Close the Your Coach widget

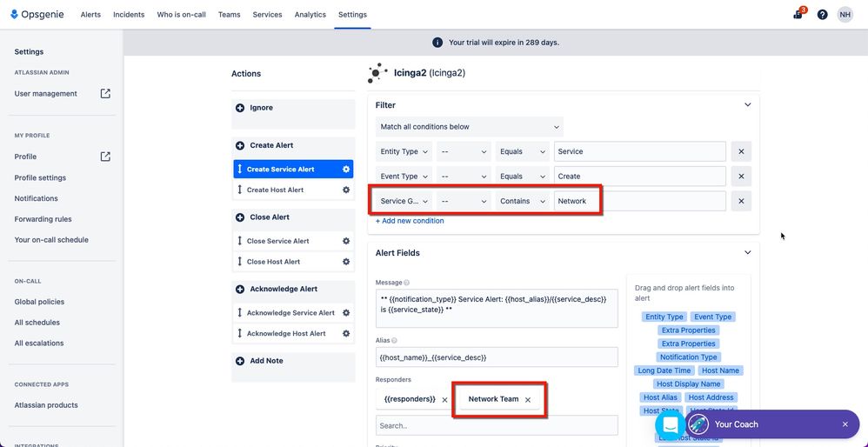coord(845,424)
